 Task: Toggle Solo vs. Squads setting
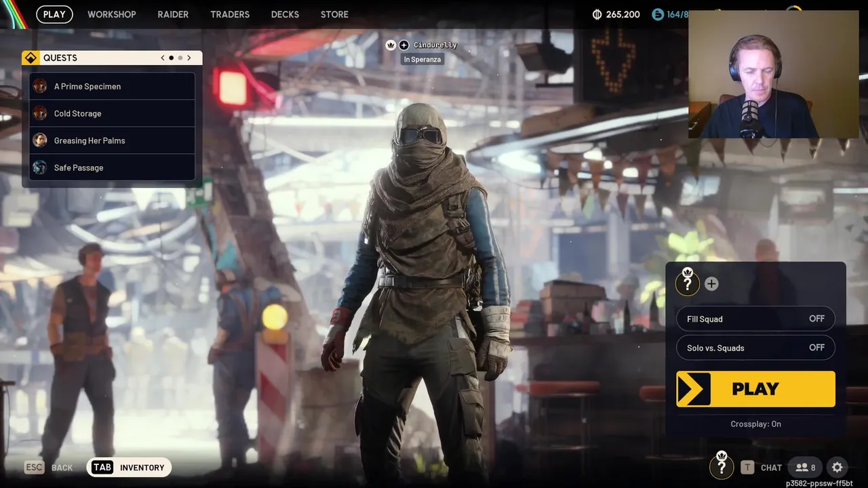[x=755, y=348]
